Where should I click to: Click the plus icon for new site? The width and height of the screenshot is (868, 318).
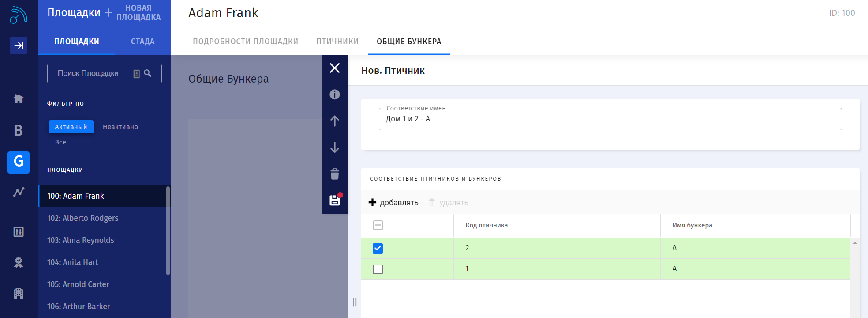click(108, 13)
